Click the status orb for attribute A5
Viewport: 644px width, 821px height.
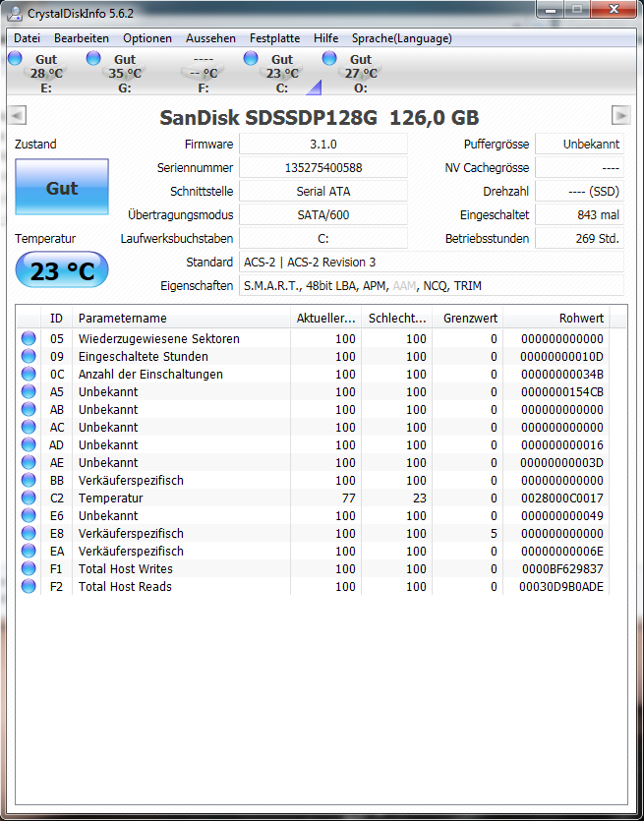tap(29, 391)
